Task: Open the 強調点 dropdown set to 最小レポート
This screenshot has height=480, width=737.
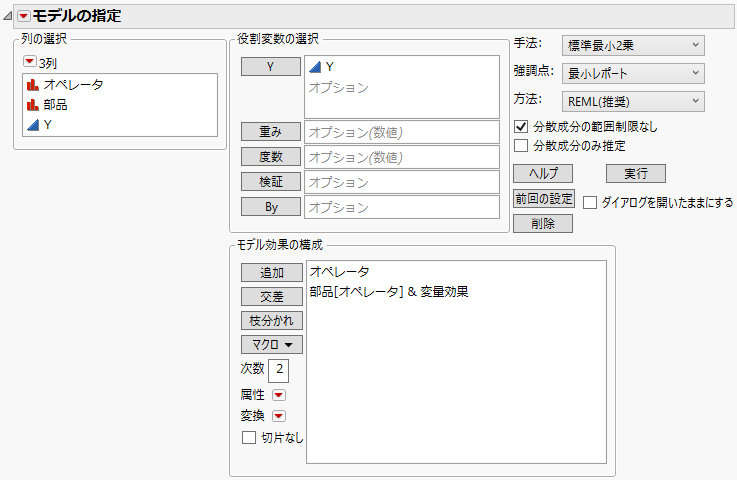Action: (633, 73)
